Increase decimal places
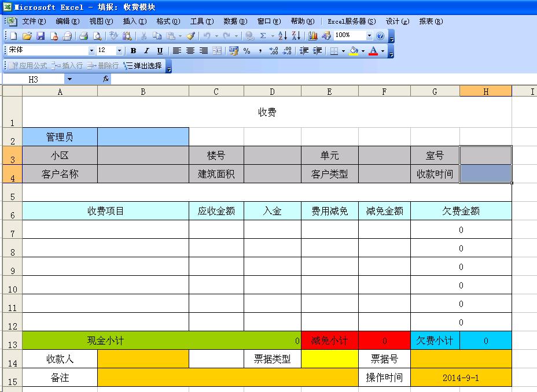The height and width of the screenshot is (392, 537). (x=274, y=51)
